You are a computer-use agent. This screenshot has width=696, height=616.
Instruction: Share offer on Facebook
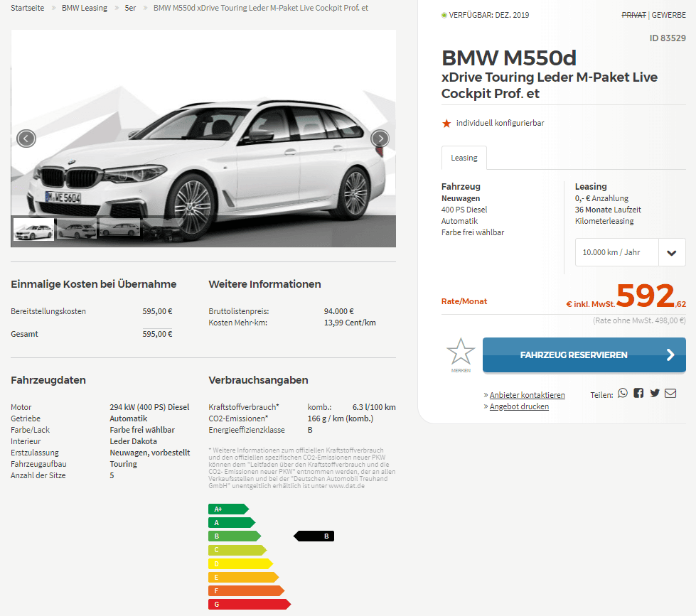tap(638, 394)
